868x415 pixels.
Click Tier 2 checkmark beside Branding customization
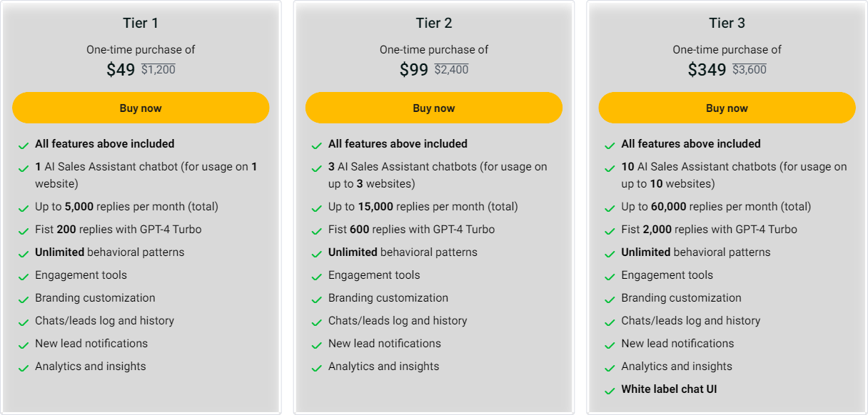[317, 299]
